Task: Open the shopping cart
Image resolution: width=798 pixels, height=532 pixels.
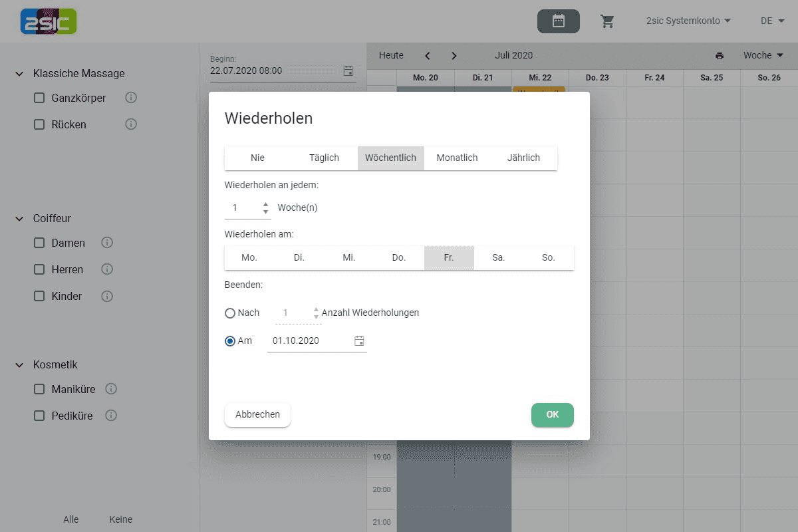Action: [607, 21]
